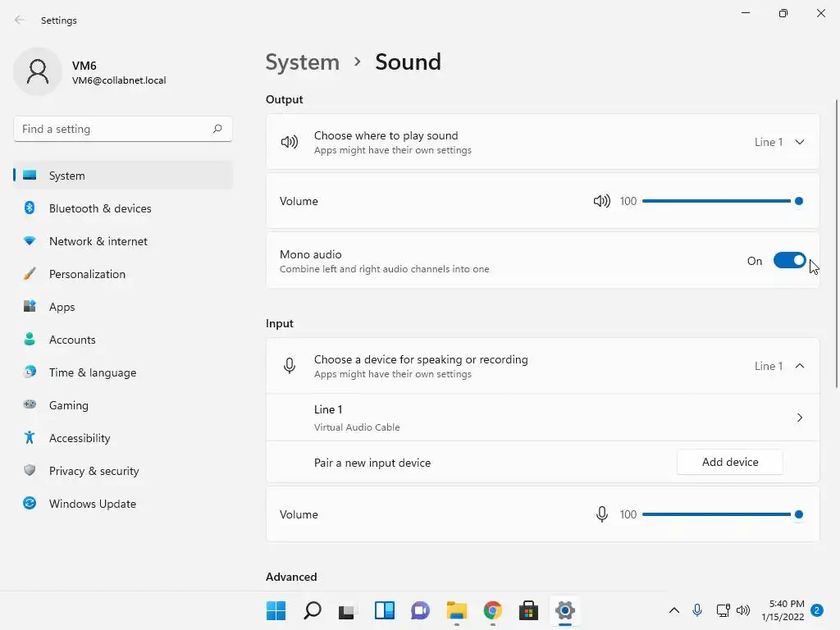Click the output volume slider track
The width and height of the screenshot is (840, 630).
714,201
